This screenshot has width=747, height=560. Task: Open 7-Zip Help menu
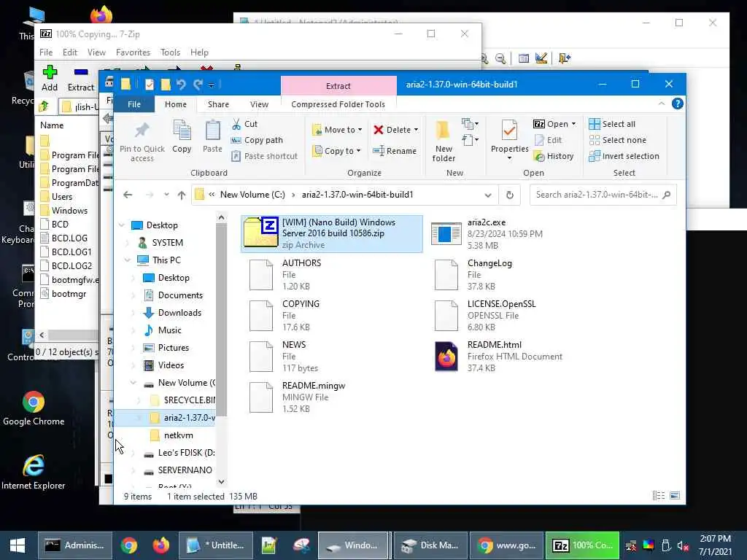click(199, 52)
